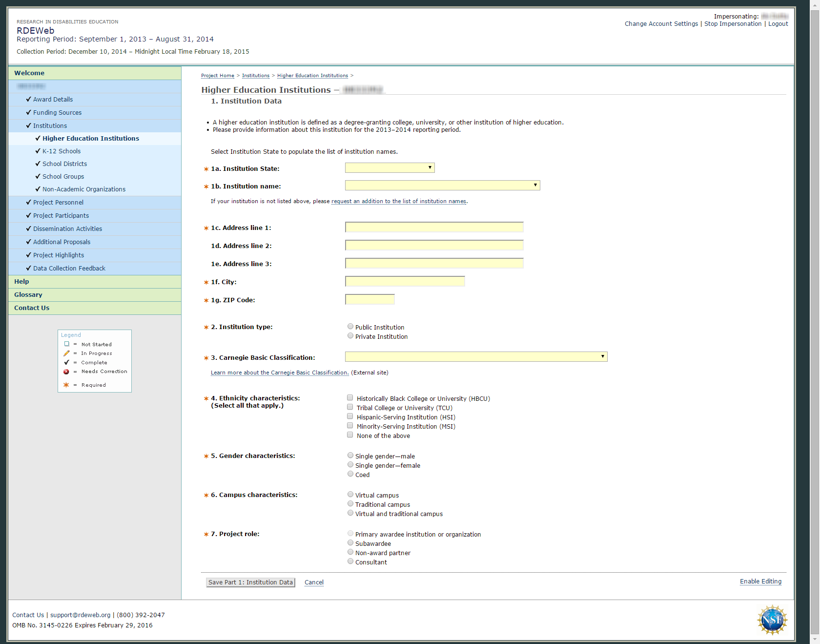This screenshot has width=820, height=644.
Task: Check Hispanic-Serving Institution (HSI) checkbox
Action: point(350,416)
